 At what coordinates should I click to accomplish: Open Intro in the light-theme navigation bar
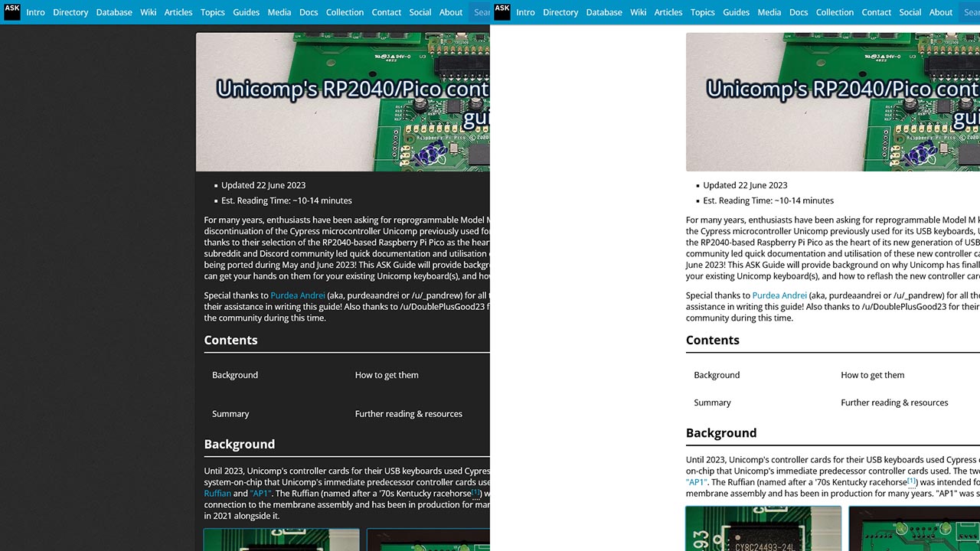tap(525, 12)
